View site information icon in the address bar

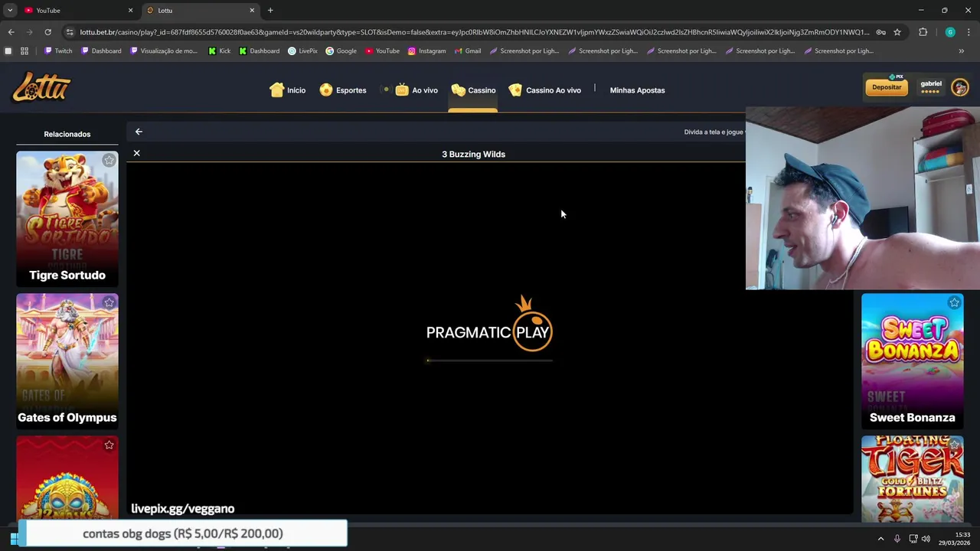pos(70,32)
